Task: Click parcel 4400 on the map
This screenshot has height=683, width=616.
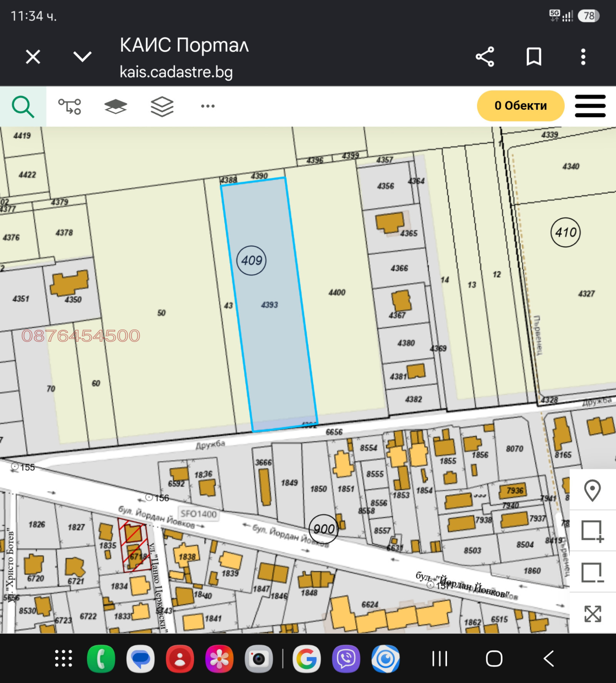Action: 337,292
